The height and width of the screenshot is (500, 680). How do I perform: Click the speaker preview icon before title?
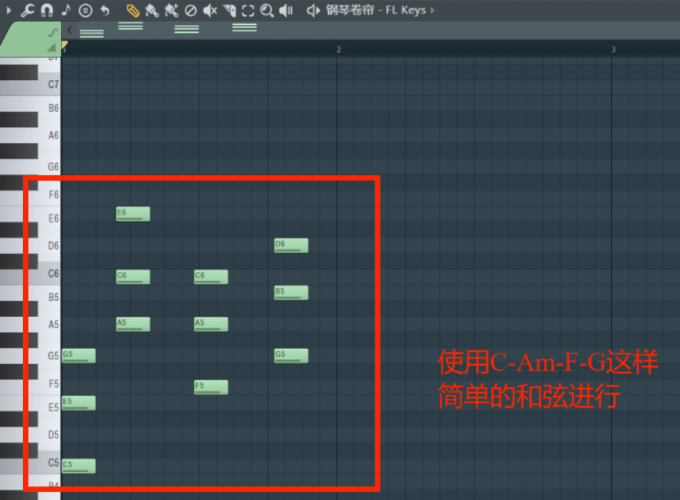pos(313,10)
